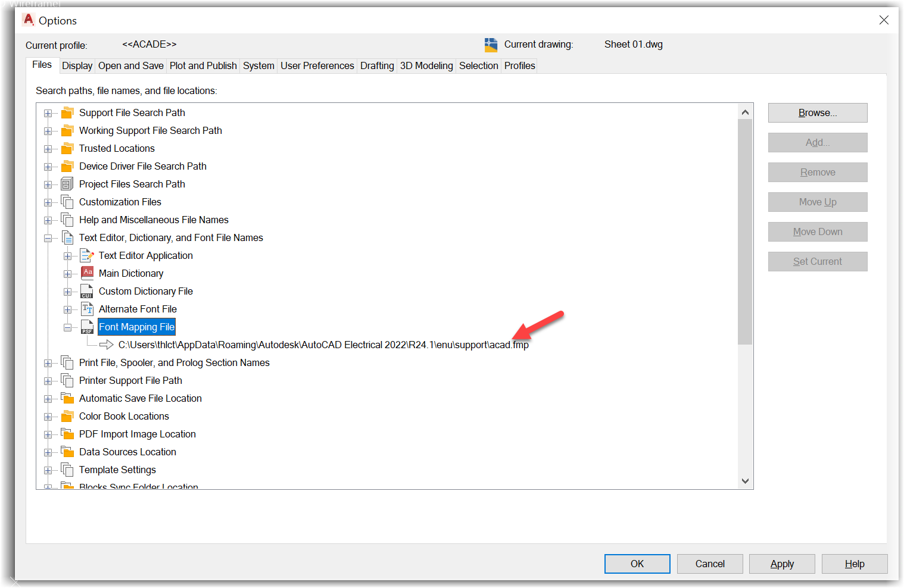Click the Text Editor Application icon
This screenshot has width=904, height=588.
pyautogui.click(x=87, y=255)
